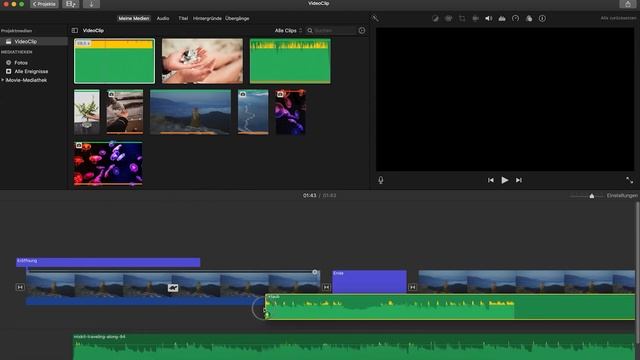Viewport: 640px width, 360px height.
Task: Click transition icon after the Ende title clip
Action: click(412, 287)
